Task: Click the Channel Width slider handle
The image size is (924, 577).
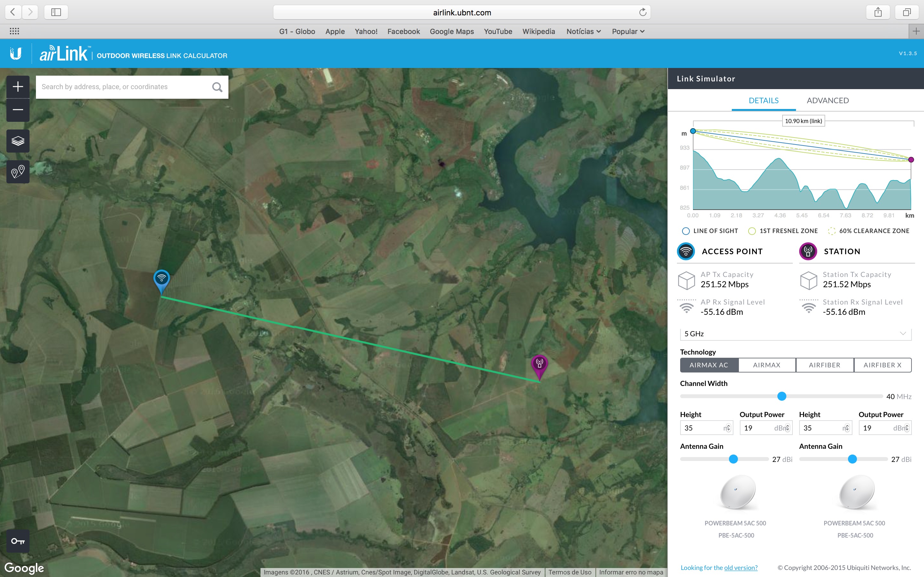Action: click(782, 396)
